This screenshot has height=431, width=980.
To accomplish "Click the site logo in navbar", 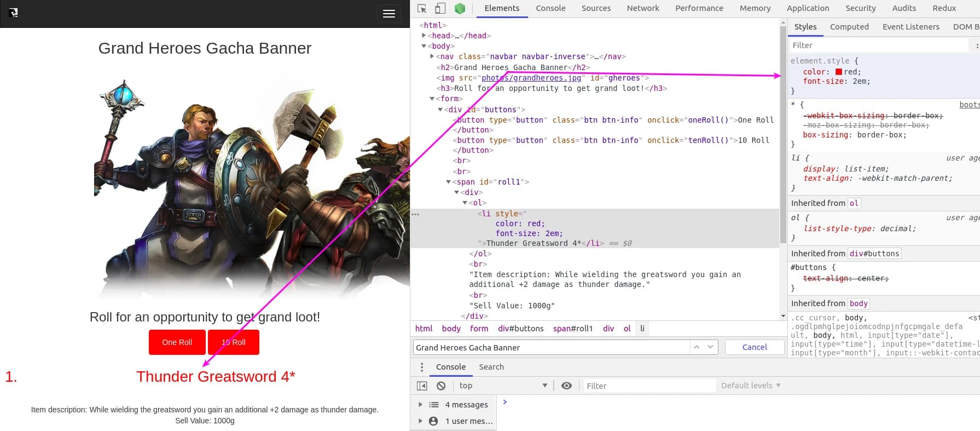I will pyautogui.click(x=14, y=13).
